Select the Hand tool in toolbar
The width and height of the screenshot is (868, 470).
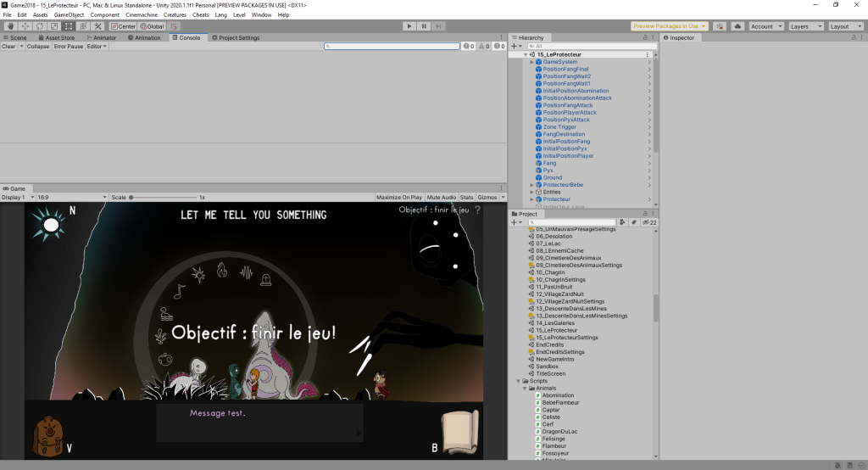10,26
